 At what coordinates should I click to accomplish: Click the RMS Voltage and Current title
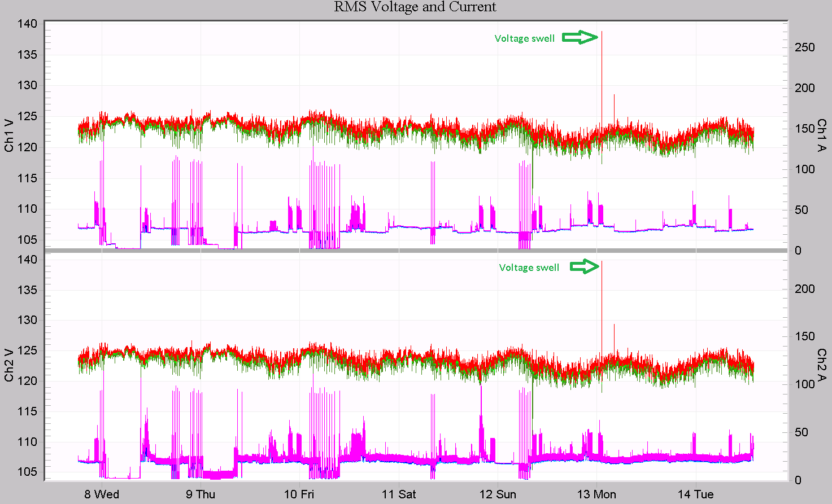pos(415,7)
